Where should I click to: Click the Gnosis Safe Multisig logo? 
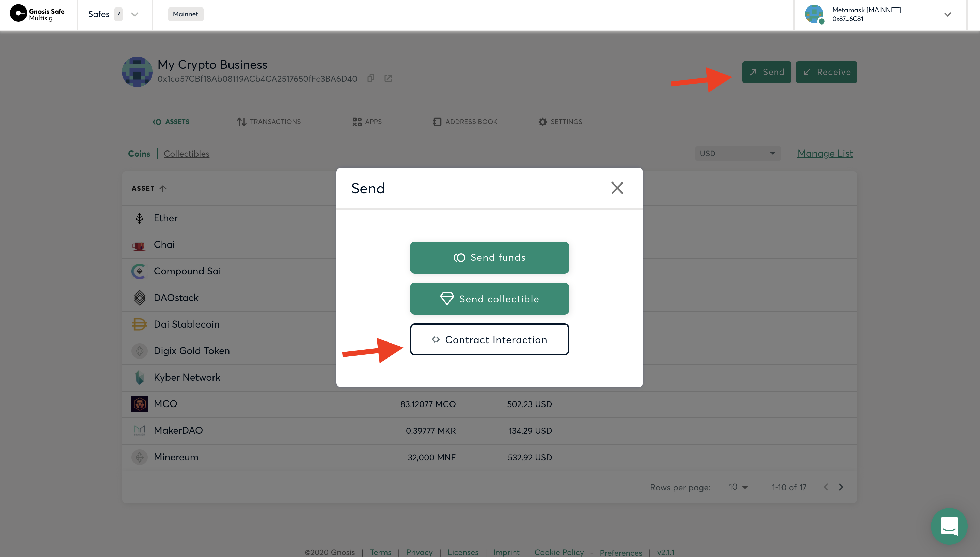37,14
